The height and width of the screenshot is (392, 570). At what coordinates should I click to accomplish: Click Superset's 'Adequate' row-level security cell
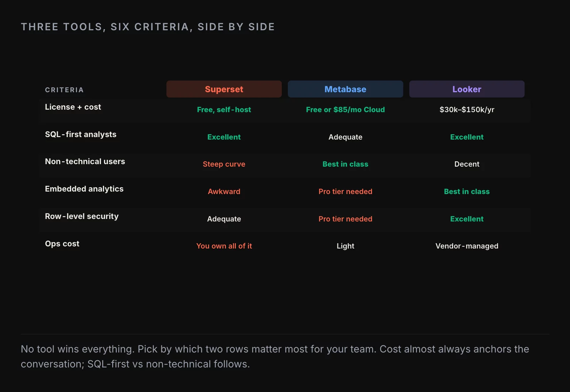coord(224,219)
